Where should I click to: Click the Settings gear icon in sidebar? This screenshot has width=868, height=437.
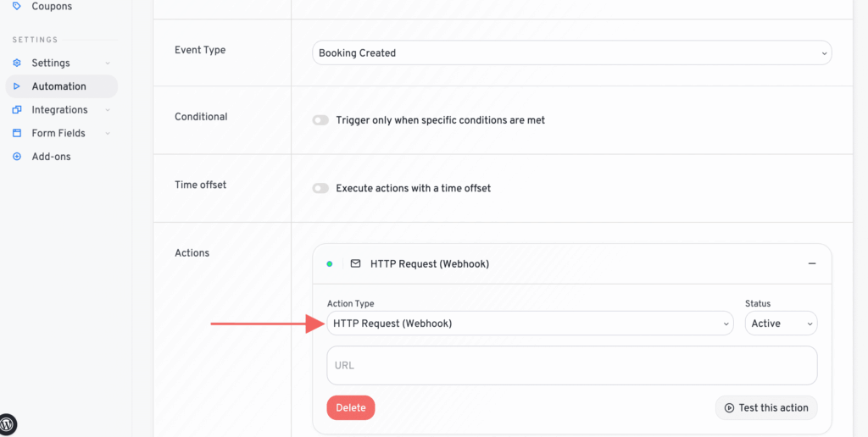[17, 63]
